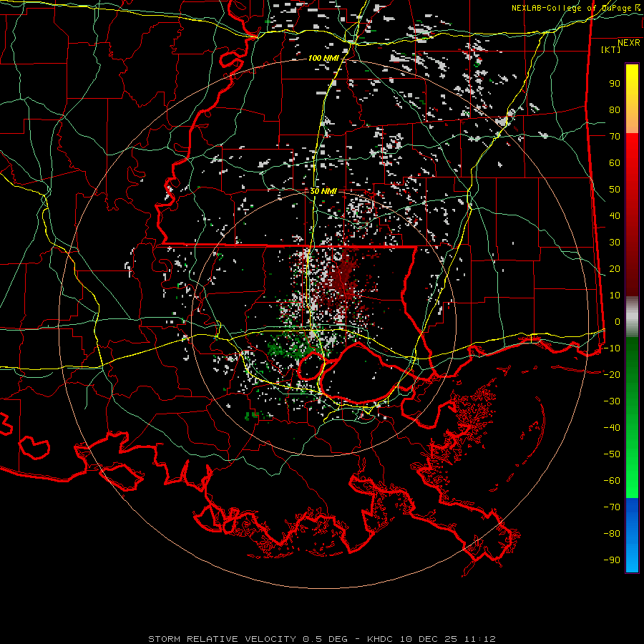Click the 20 value on the velocity scale
This screenshot has height=644, width=644.
[615, 268]
